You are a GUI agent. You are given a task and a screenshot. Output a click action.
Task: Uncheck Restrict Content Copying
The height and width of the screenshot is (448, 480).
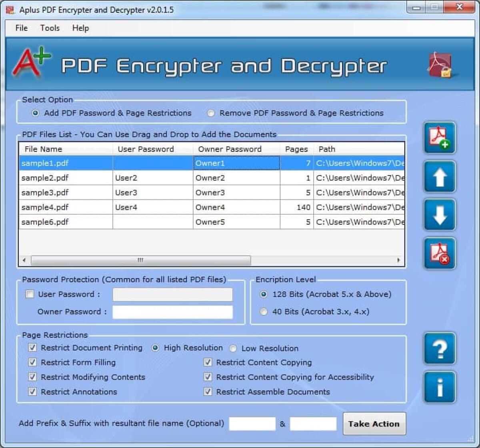pyautogui.click(x=208, y=362)
